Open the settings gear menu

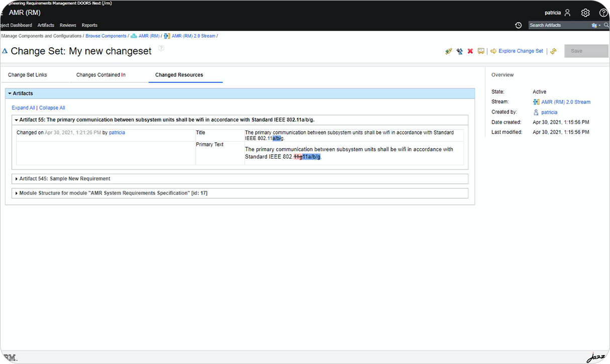tap(585, 13)
